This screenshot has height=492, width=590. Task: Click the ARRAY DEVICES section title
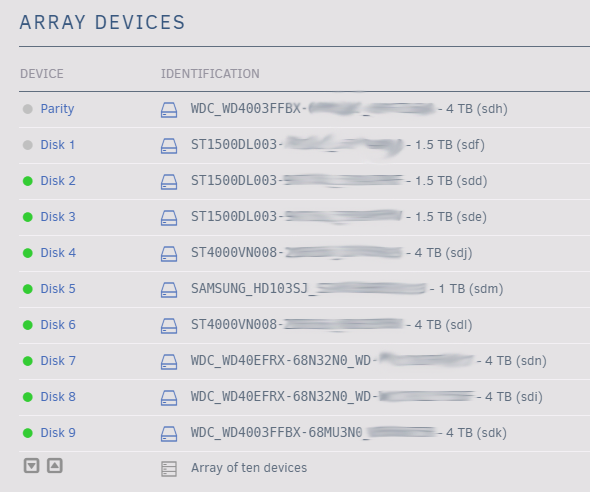(102, 22)
